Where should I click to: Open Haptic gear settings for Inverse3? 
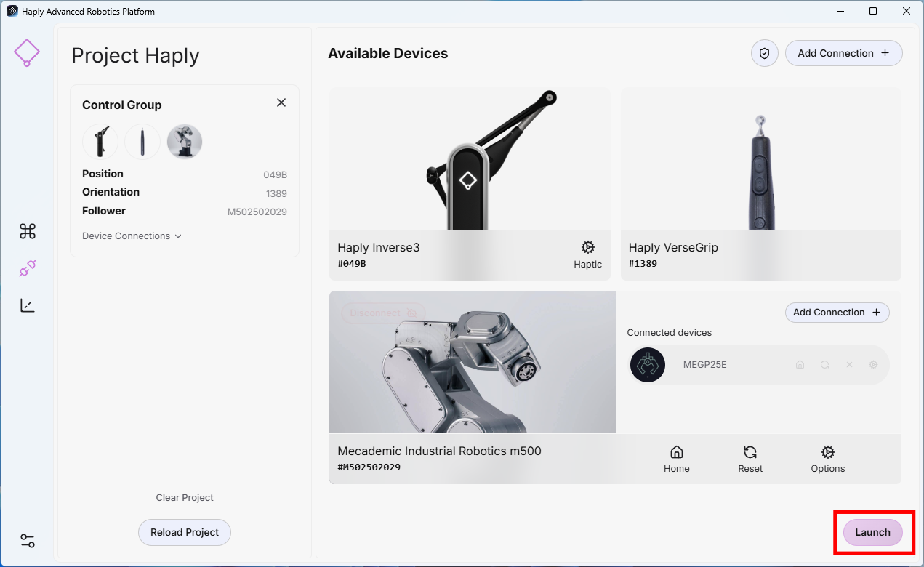[x=587, y=255]
